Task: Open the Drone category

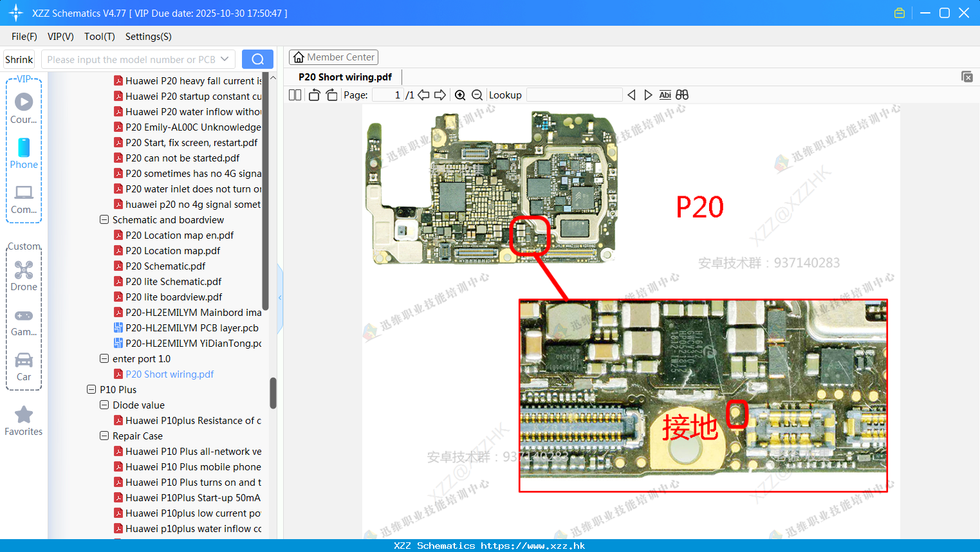Action: (x=24, y=276)
